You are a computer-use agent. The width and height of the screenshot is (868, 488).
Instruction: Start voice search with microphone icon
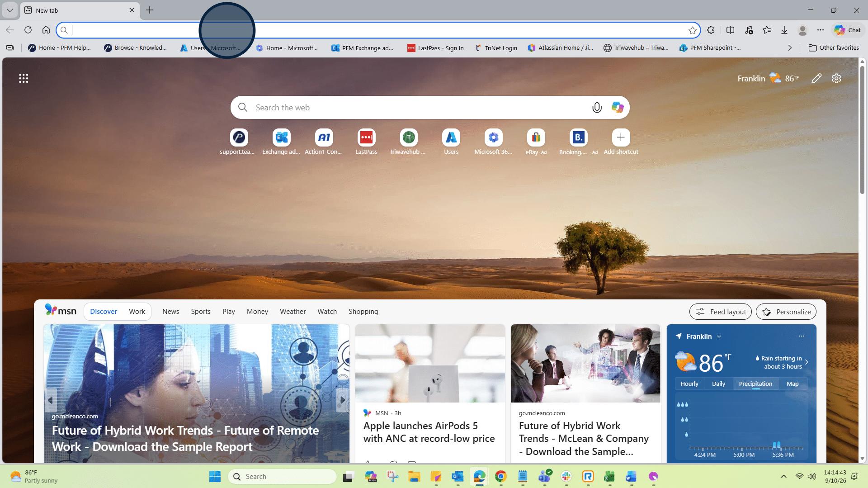coord(597,108)
